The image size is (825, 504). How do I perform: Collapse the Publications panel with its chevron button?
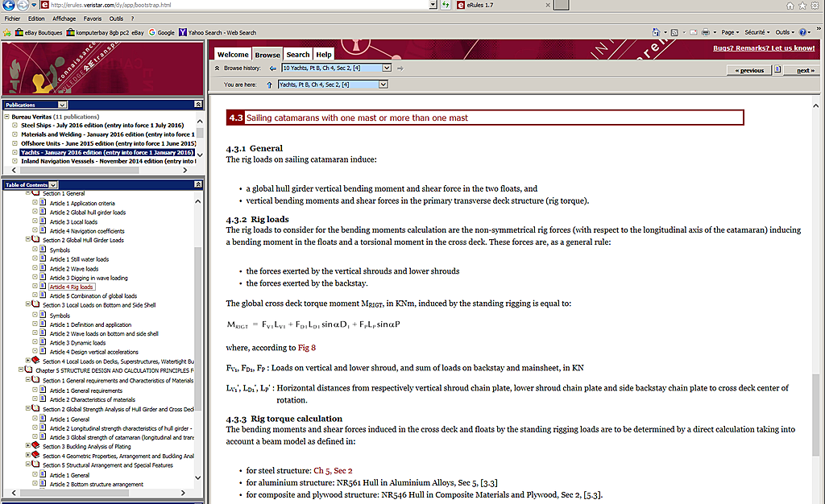click(198, 105)
